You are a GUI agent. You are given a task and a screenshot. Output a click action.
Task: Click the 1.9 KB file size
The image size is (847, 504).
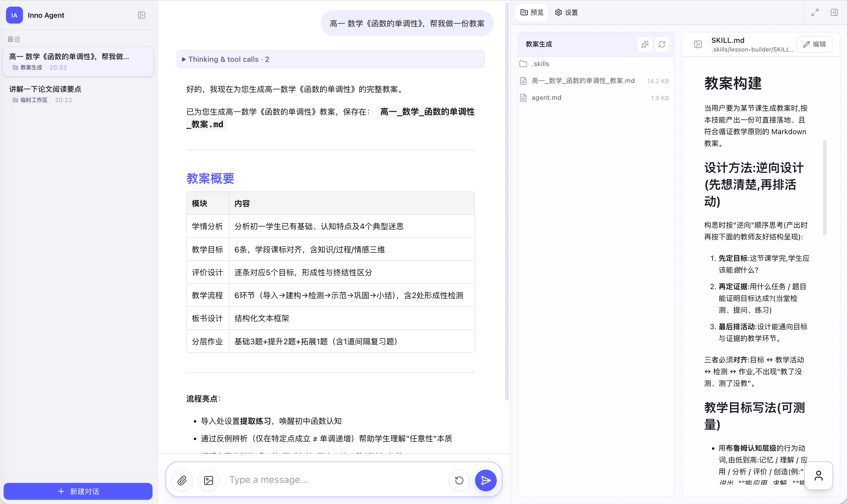[660, 98]
